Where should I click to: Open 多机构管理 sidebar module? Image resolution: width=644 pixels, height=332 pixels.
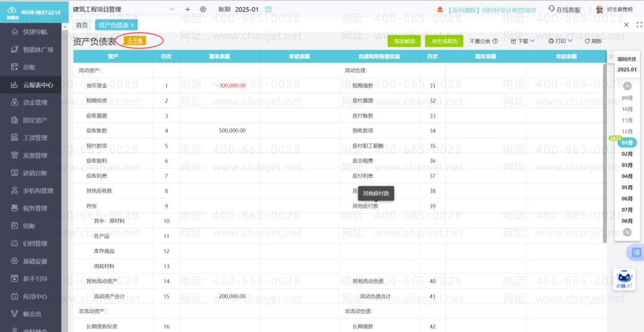pyautogui.click(x=31, y=190)
